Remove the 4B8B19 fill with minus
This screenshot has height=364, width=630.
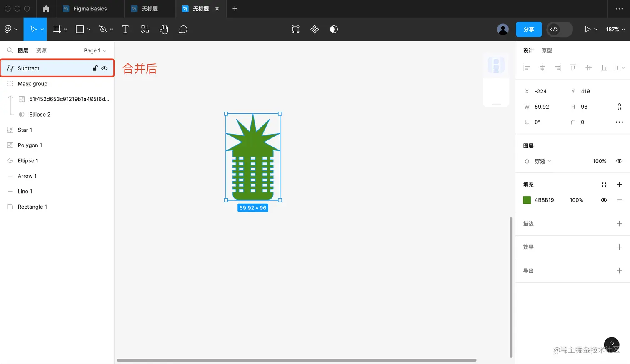point(619,200)
